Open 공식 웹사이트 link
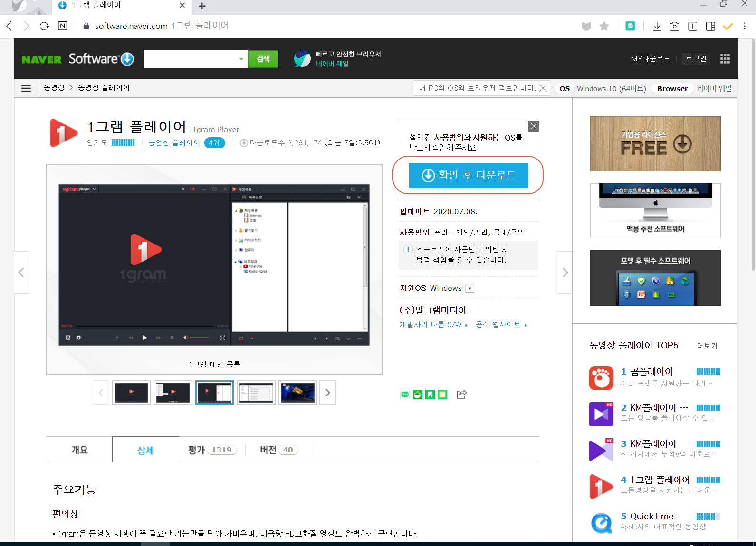 pyautogui.click(x=501, y=325)
